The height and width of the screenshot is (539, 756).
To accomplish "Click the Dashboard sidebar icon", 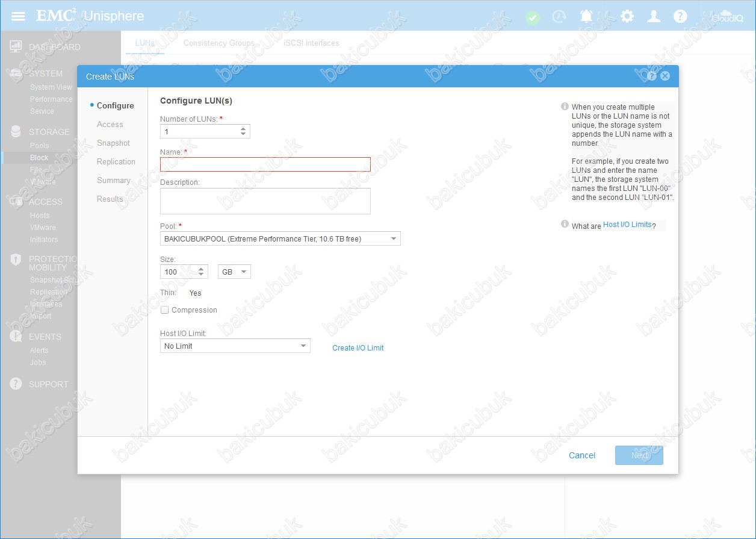I will [x=16, y=47].
